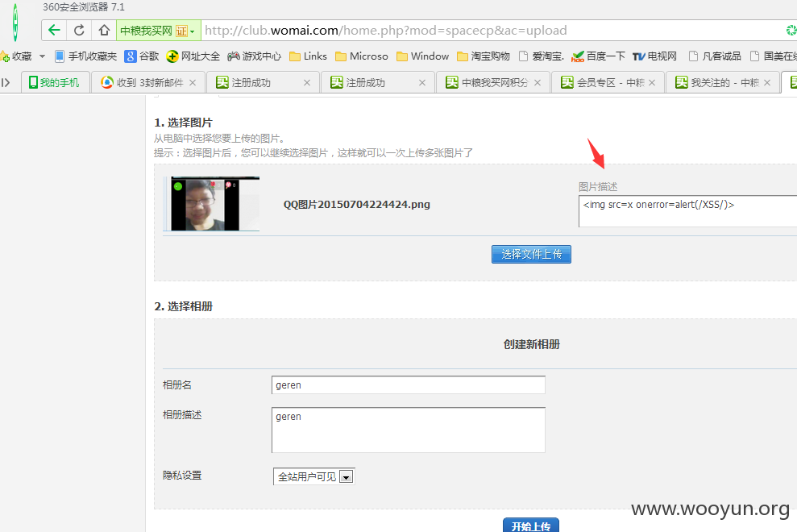This screenshot has width=797, height=532.
Task: Switch to the 我的手机 tab
Action: (56, 82)
